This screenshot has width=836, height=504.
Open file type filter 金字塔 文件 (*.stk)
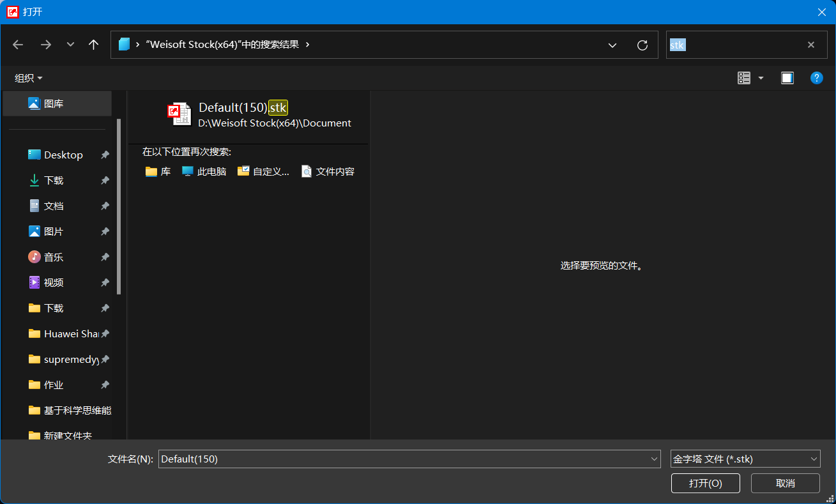[x=745, y=459]
